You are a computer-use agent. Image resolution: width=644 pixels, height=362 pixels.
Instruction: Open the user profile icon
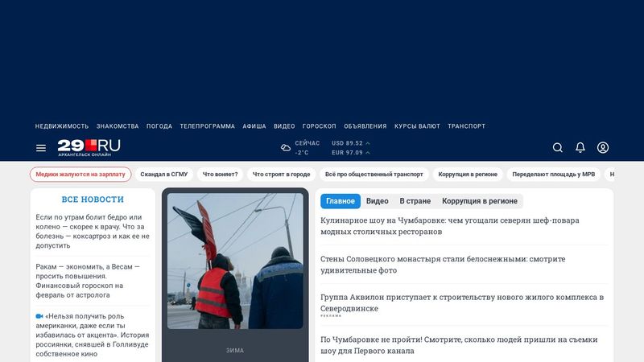click(603, 148)
